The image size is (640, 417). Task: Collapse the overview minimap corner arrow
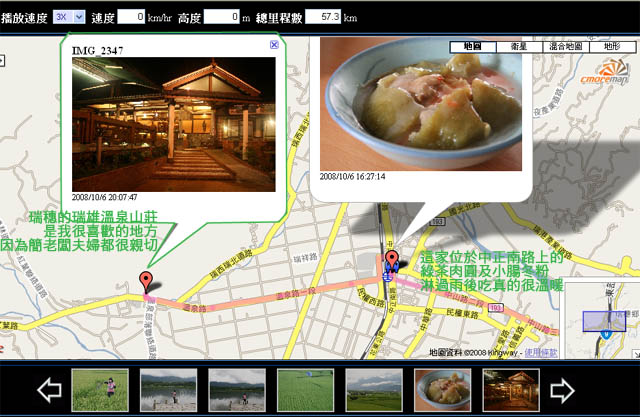tap(636, 354)
